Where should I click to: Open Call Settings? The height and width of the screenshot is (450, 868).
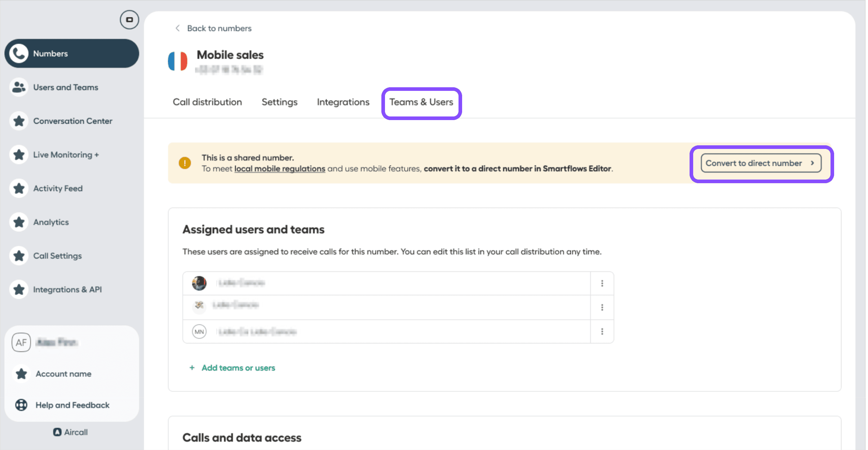click(57, 255)
